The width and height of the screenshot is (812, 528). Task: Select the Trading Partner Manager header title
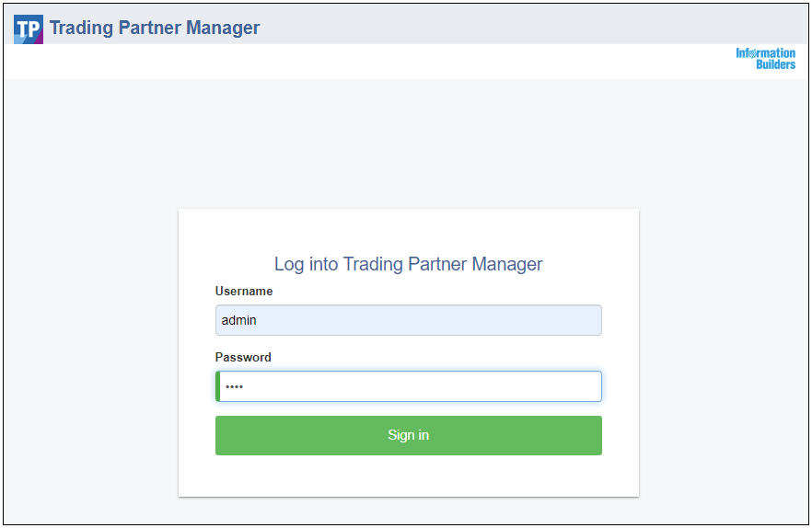click(155, 28)
